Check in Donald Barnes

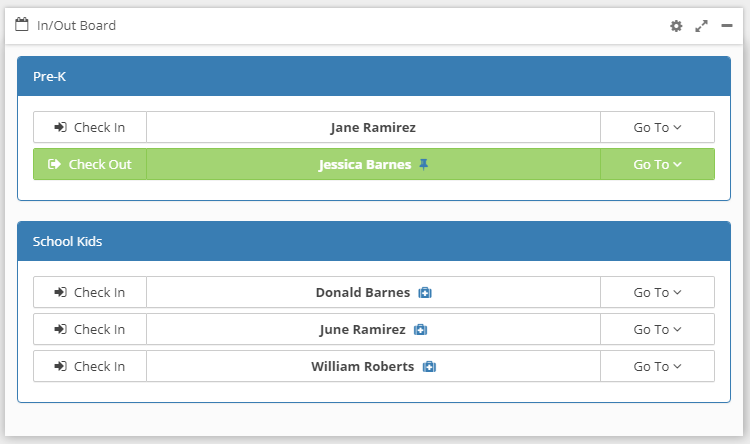pyautogui.click(x=90, y=292)
